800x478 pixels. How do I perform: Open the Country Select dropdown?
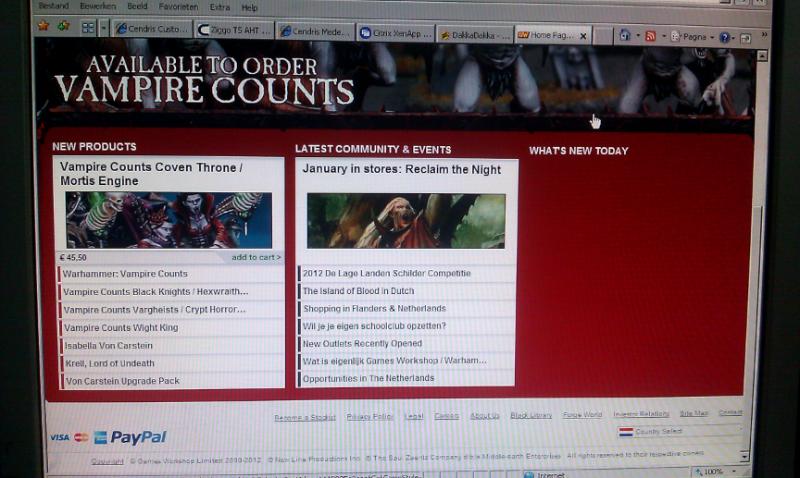pos(680,431)
